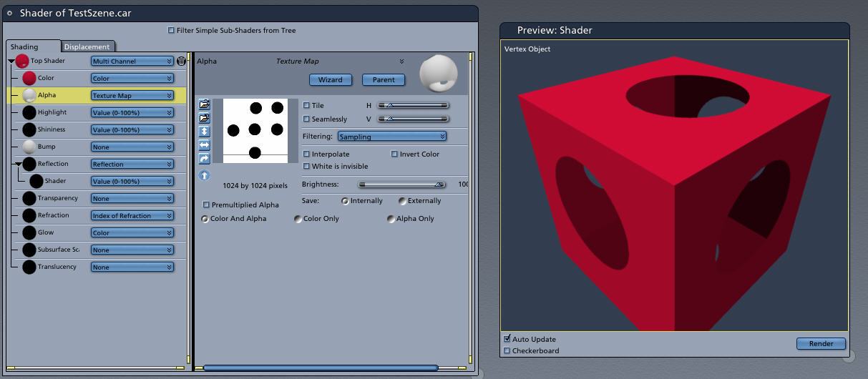Adjust the Brightness slider
868x379 pixels.
coord(401,184)
